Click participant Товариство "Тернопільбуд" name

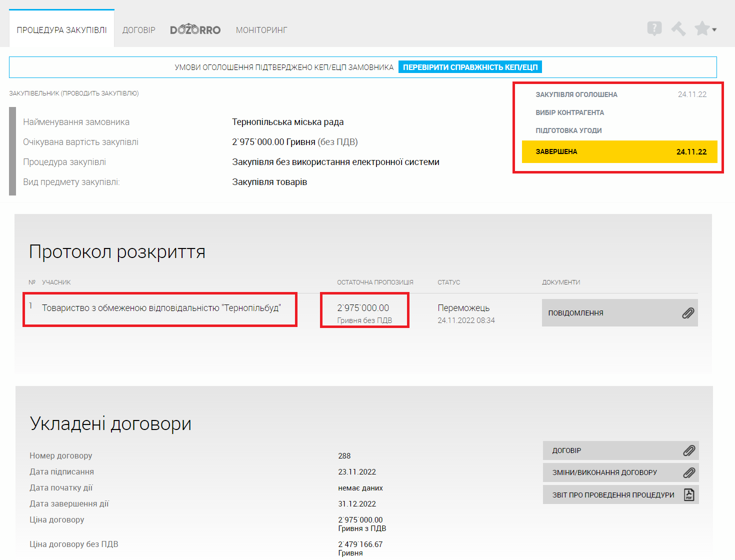click(161, 308)
